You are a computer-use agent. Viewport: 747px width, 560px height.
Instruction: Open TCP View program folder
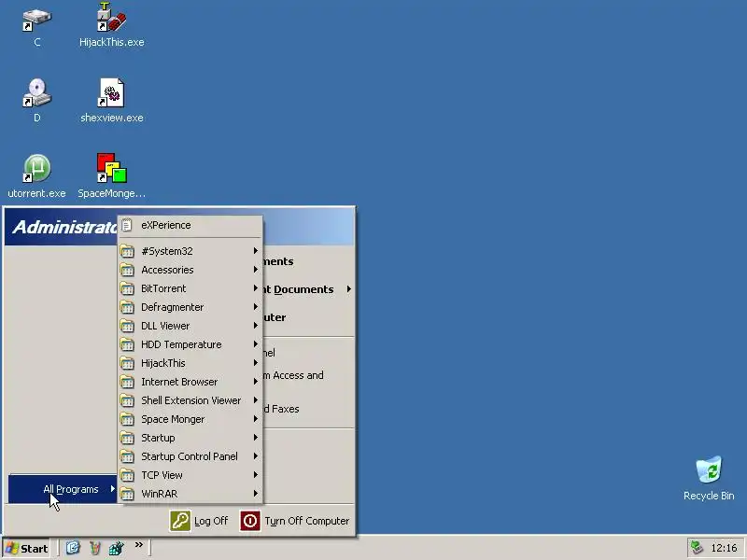tap(190, 475)
